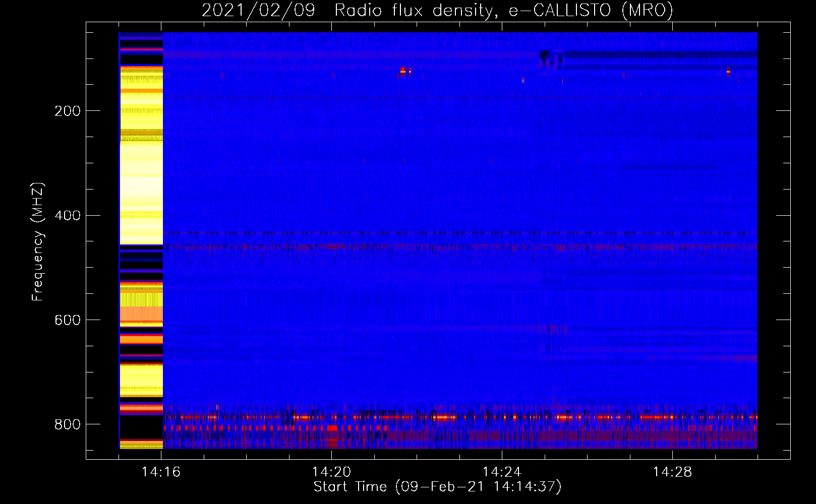Click the 14:24 time tick label
This screenshot has height=504, width=816.
click(502, 472)
